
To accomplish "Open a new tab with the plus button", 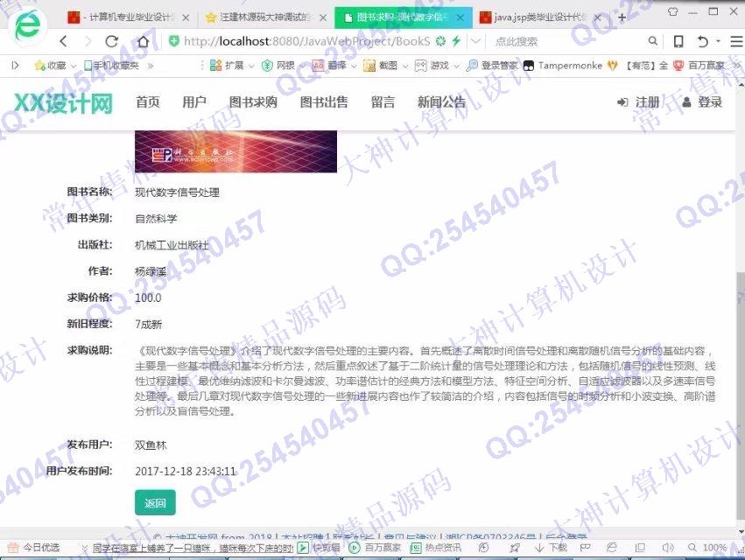I will (x=622, y=17).
